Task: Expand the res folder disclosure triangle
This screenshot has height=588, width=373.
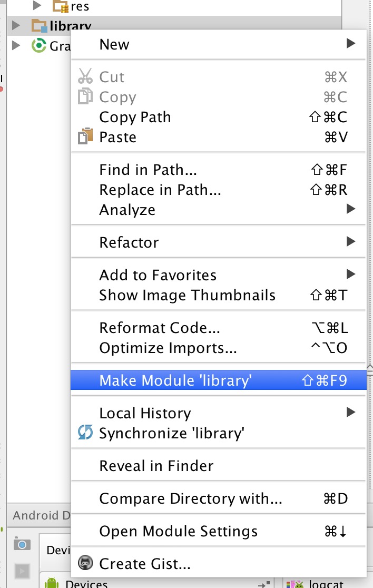Action: (37, 5)
